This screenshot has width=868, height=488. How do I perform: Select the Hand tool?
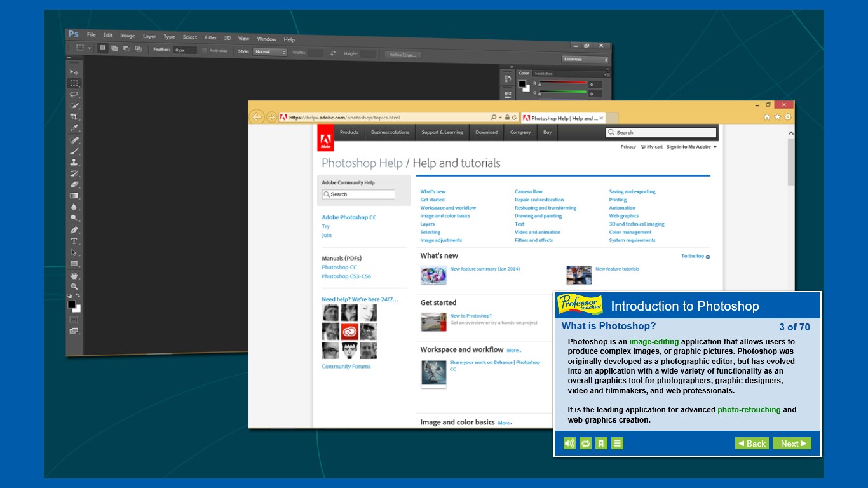tap(74, 276)
